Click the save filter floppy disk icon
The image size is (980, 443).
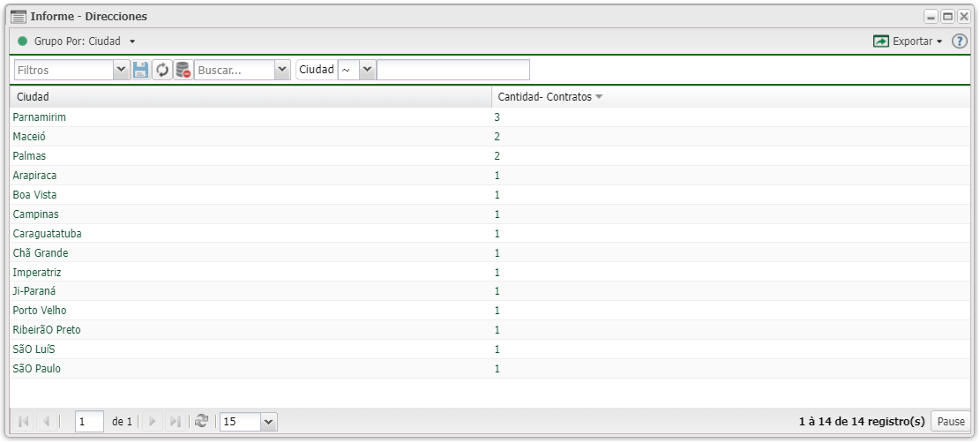[x=141, y=70]
